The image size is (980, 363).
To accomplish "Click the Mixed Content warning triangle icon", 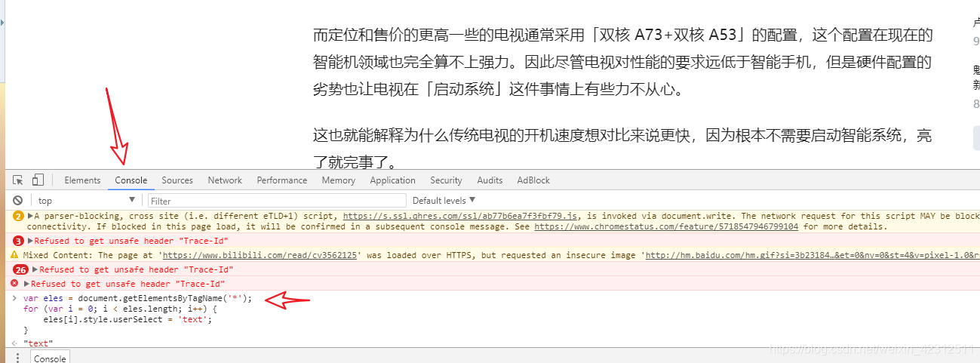I will (x=15, y=255).
